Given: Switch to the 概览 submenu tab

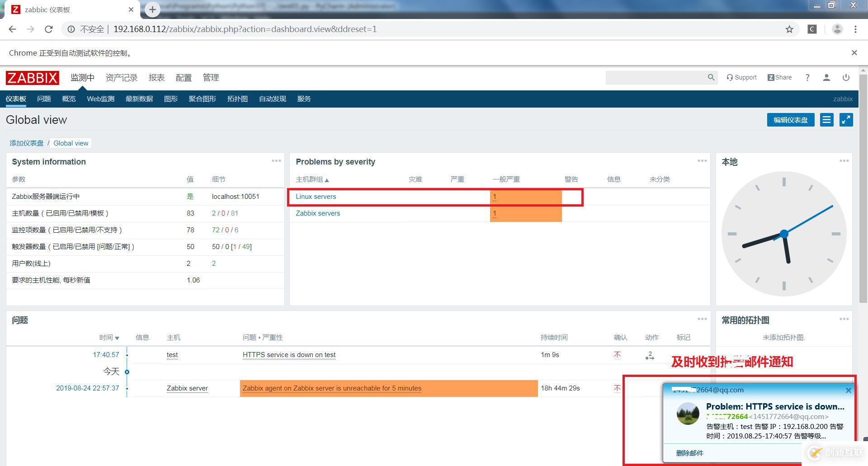Looking at the screenshot, I should [x=69, y=99].
